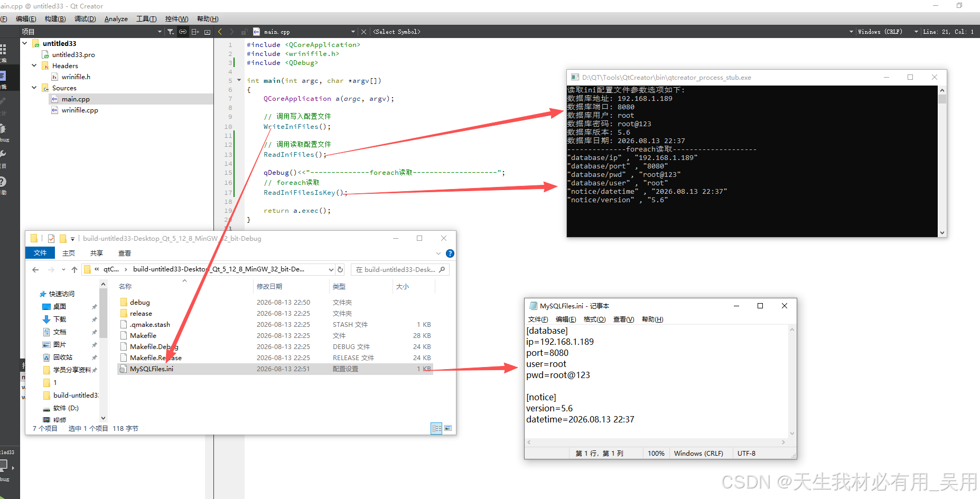Screen dimensions: 980x499
Task: Click Explorer refresh icon
Action: (x=340, y=269)
